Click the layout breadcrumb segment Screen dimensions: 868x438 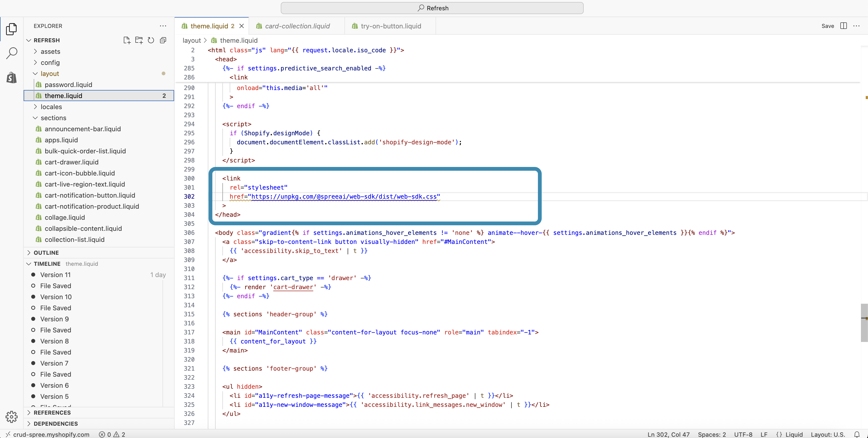191,40
